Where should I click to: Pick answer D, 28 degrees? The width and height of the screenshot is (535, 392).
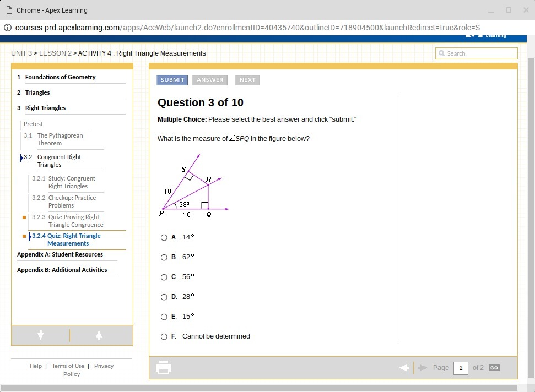coord(164,297)
